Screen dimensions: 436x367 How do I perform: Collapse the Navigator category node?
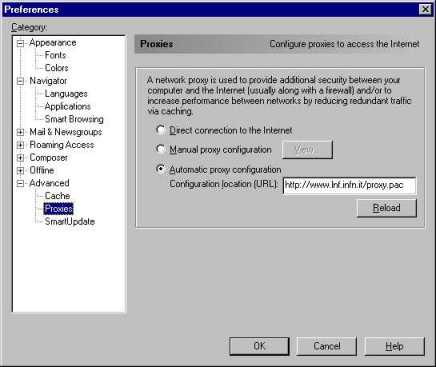pos(21,81)
